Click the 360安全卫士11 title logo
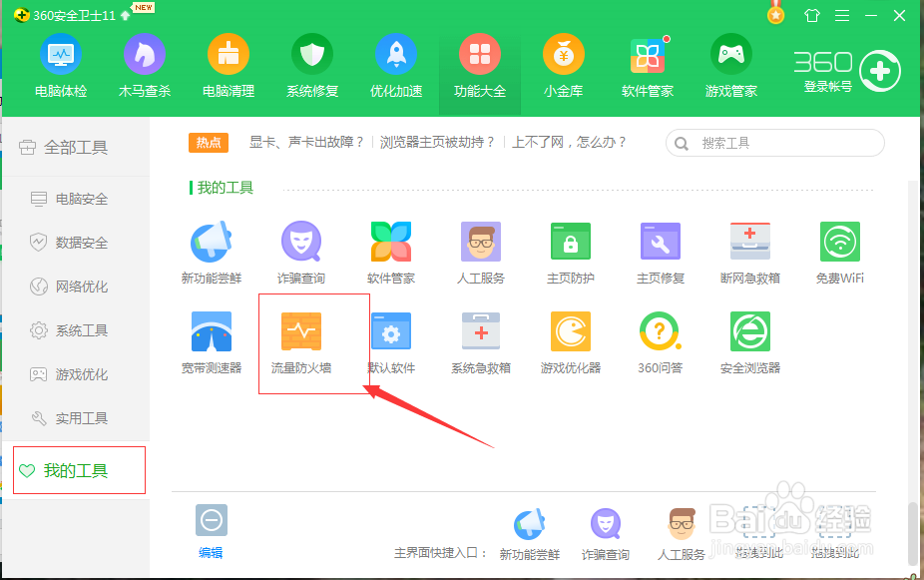This screenshot has height=580, width=924. pyautogui.click(x=65, y=15)
